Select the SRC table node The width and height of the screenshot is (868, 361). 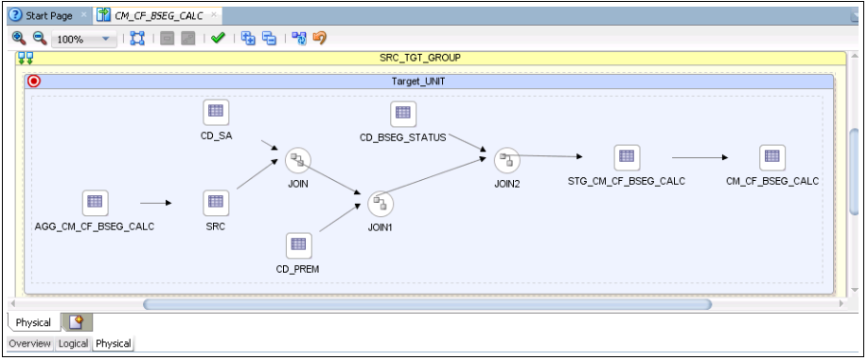[215, 203]
